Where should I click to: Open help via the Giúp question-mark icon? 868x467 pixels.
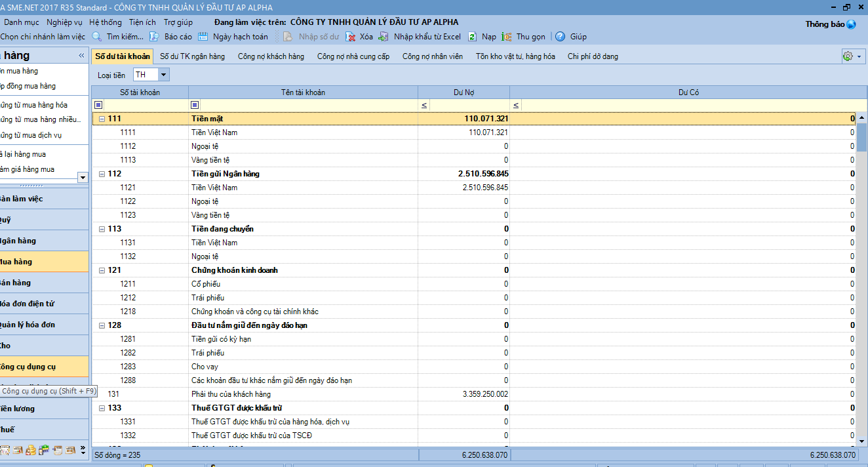pos(560,37)
